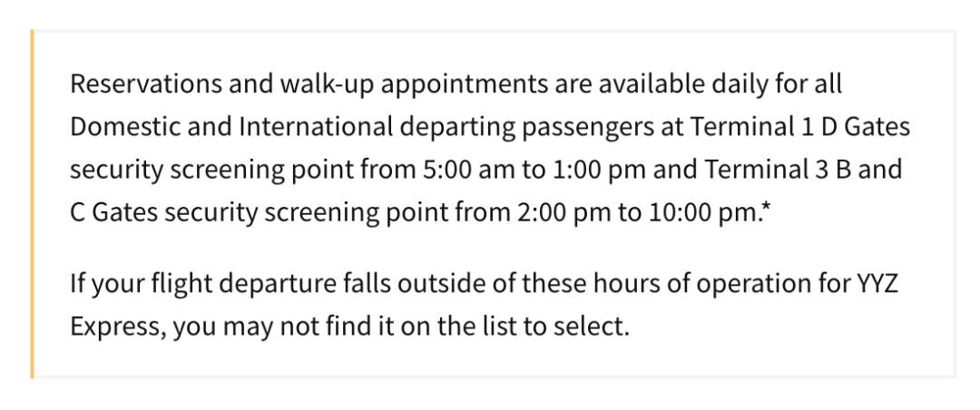Click the "available daily for all" phrase

(720, 85)
